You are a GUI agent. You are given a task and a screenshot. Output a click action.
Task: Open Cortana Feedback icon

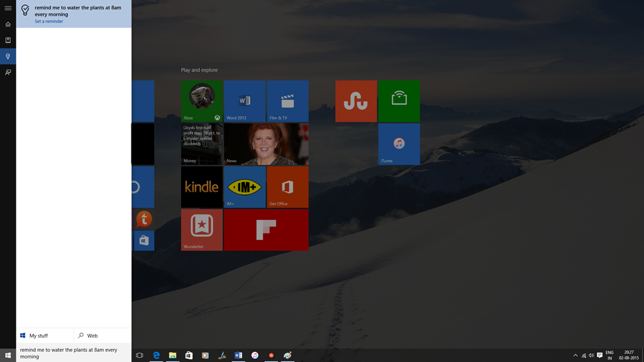(8, 72)
